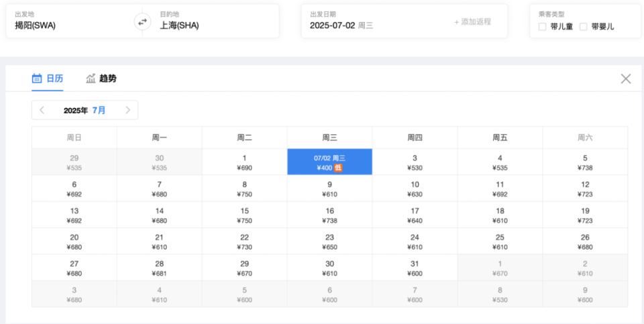
Task: Select July 9 with ¥610 fare
Action: (330, 188)
